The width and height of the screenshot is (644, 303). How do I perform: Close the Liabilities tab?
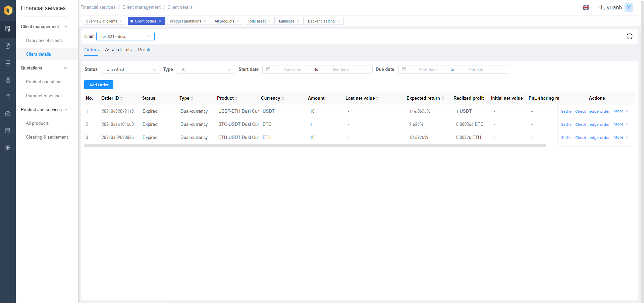(x=298, y=21)
